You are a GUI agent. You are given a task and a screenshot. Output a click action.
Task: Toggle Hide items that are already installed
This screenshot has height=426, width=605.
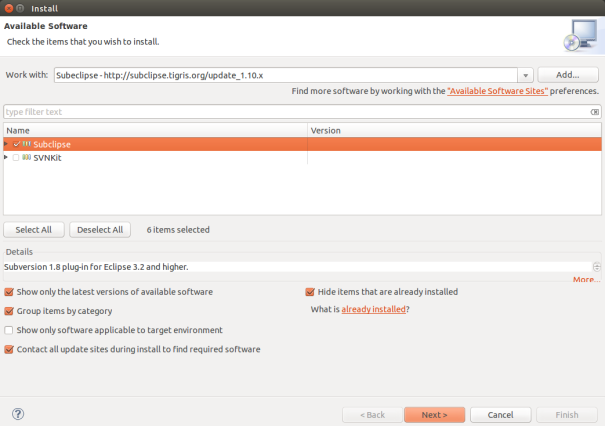(310, 292)
